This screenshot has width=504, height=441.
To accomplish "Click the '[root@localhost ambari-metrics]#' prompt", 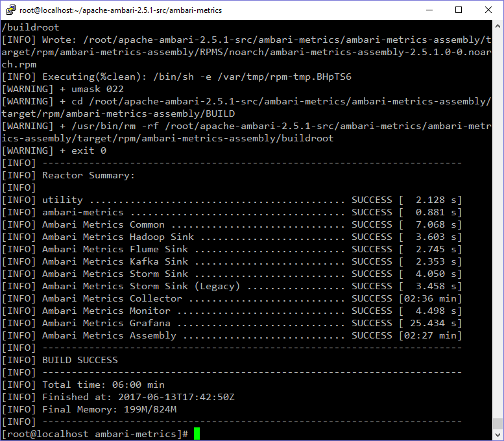I will pyautogui.click(x=95, y=434).
